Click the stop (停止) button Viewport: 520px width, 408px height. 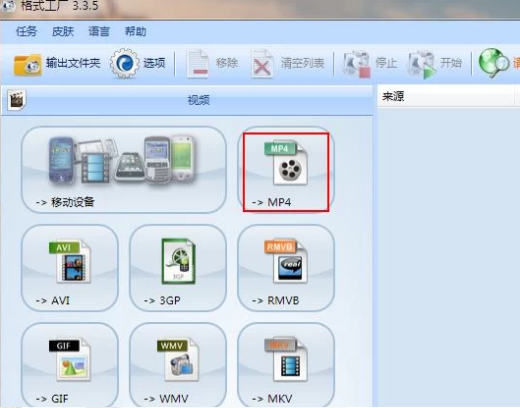(370, 63)
